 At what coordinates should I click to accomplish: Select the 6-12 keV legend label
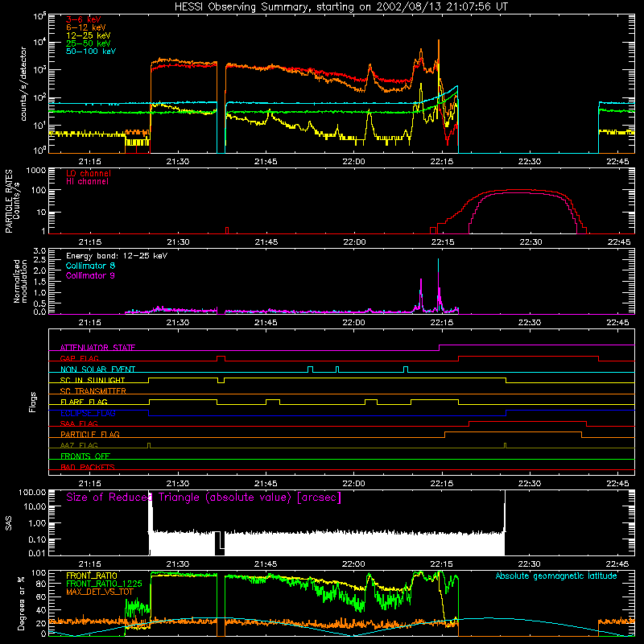coord(86,27)
